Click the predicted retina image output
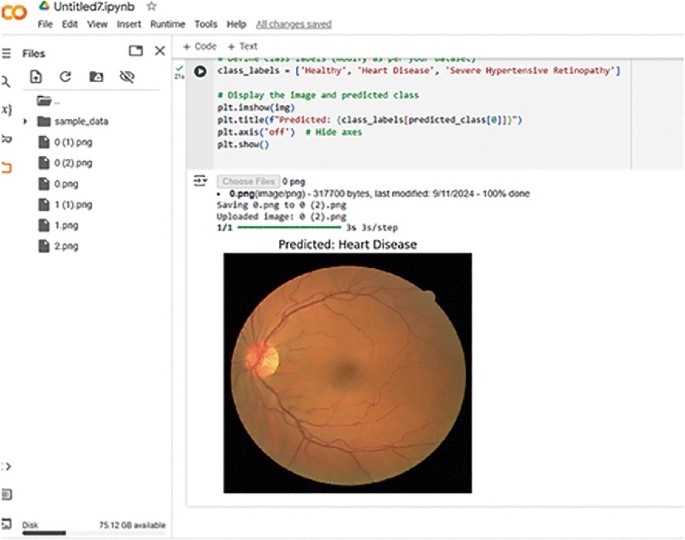 pyautogui.click(x=347, y=372)
